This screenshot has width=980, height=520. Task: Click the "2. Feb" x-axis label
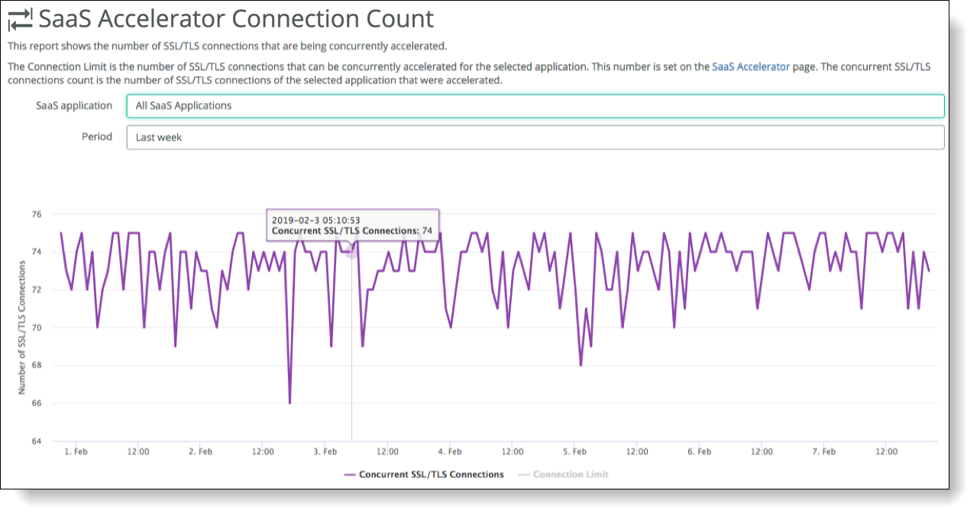click(x=200, y=451)
